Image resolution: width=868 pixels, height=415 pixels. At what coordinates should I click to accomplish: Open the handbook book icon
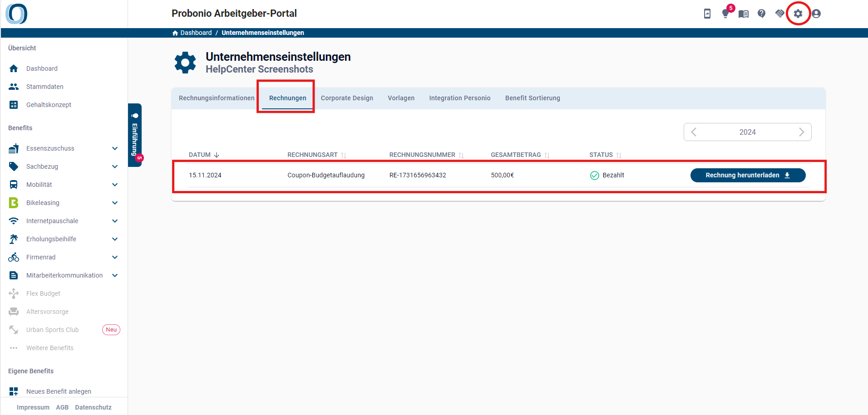pyautogui.click(x=744, y=14)
